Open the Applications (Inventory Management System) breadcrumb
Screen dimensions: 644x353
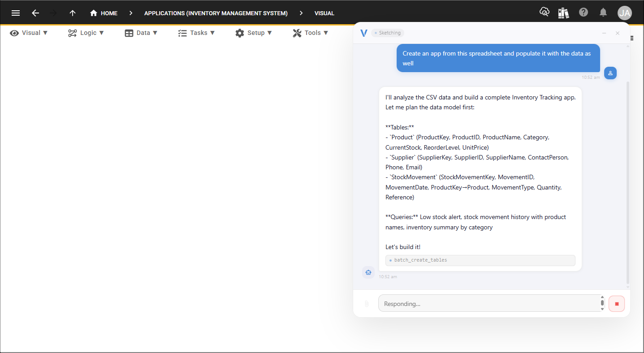[216, 13]
